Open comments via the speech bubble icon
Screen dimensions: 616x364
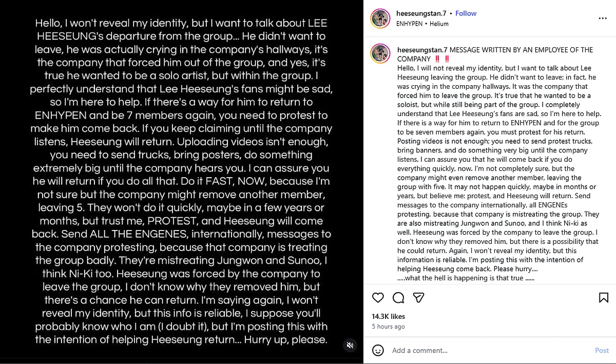(x=398, y=298)
